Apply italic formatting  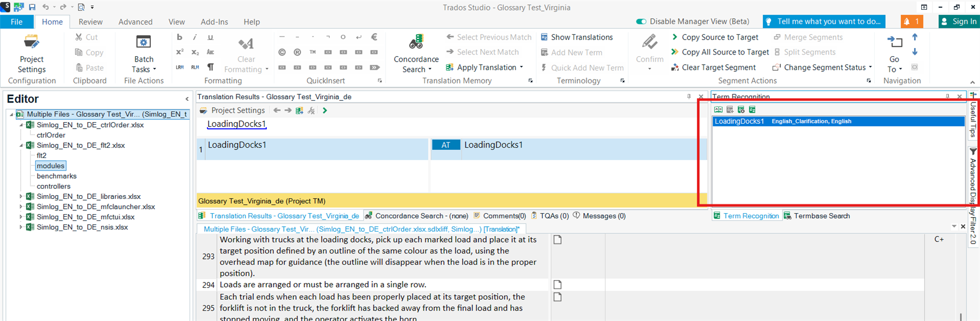coord(195,37)
